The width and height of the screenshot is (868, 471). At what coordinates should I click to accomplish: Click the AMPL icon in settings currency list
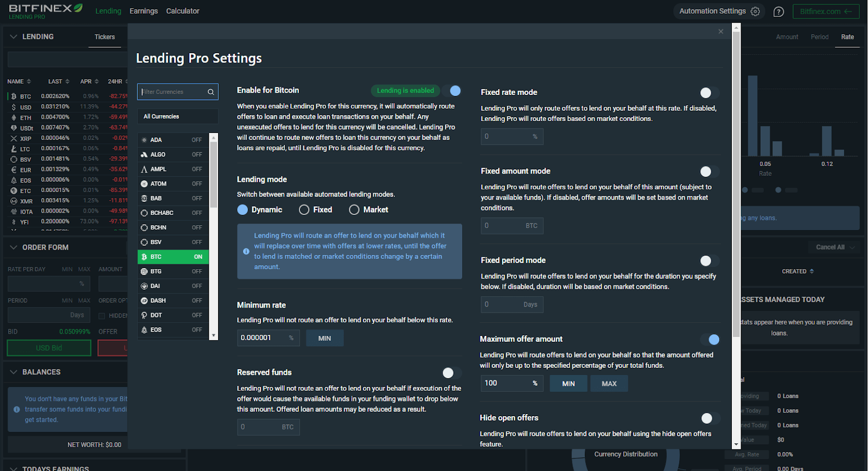(x=144, y=169)
